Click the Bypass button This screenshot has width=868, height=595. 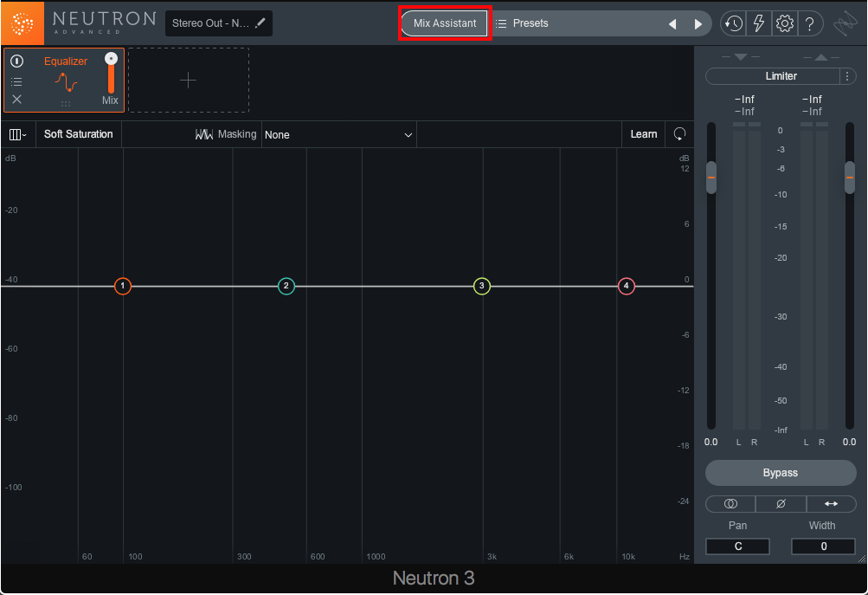[x=781, y=473]
